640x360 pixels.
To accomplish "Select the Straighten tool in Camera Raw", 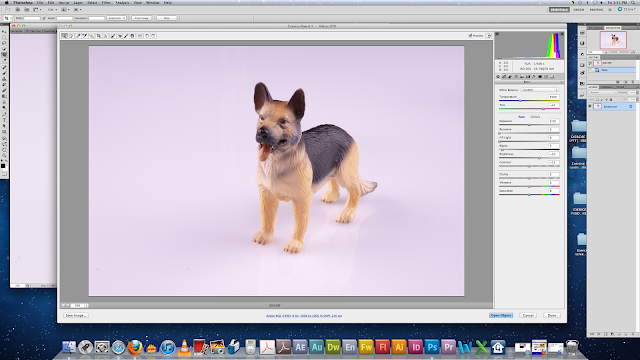I will click(105, 36).
